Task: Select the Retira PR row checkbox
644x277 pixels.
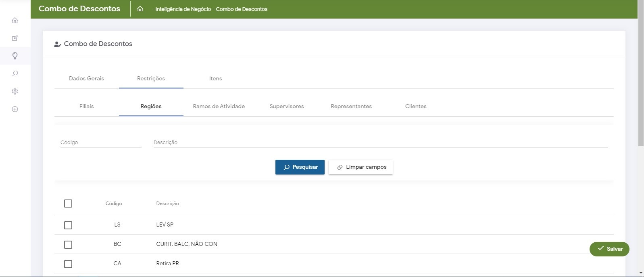Action: (x=68, y=264)
